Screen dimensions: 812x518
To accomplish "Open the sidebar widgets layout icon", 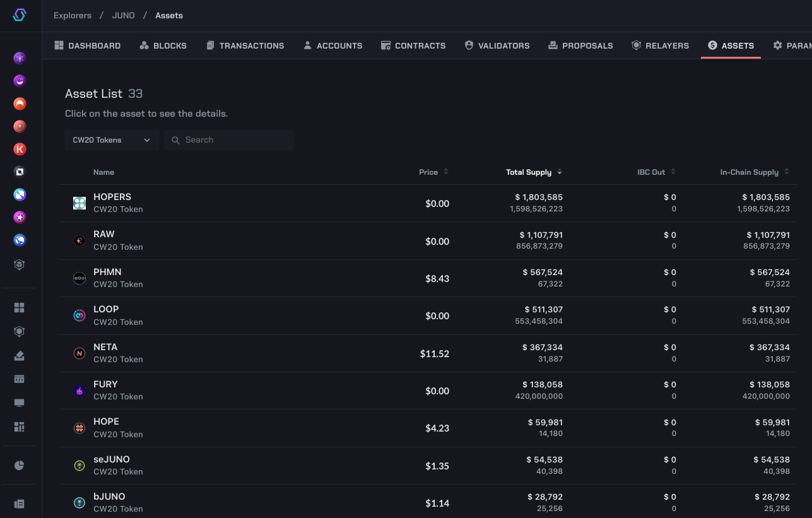I will [20, 427].
